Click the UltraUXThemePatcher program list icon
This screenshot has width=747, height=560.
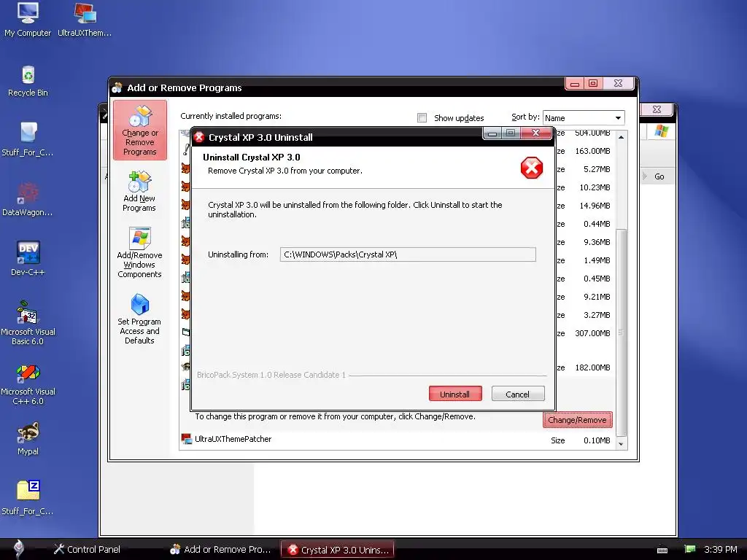coord(186,438)
